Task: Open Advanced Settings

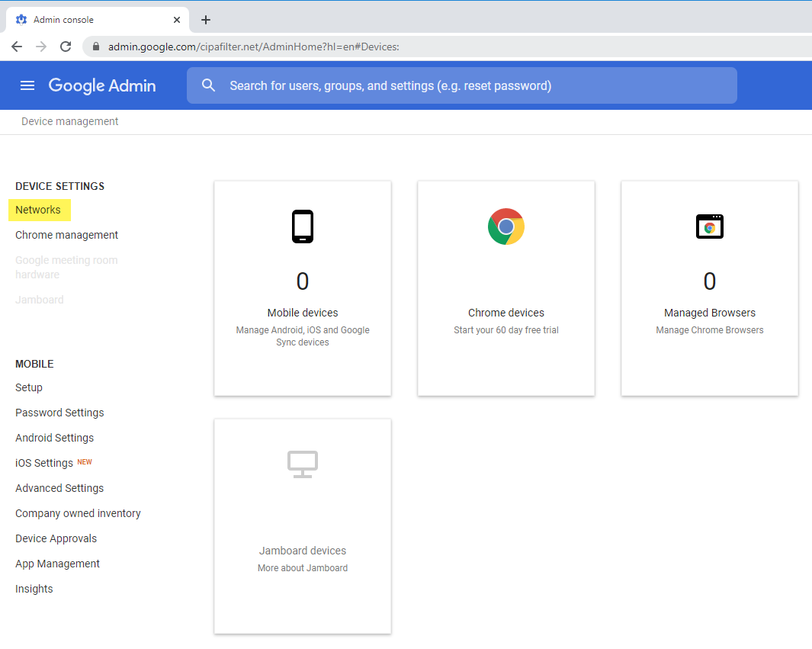Action: click(x=59, y=488)
